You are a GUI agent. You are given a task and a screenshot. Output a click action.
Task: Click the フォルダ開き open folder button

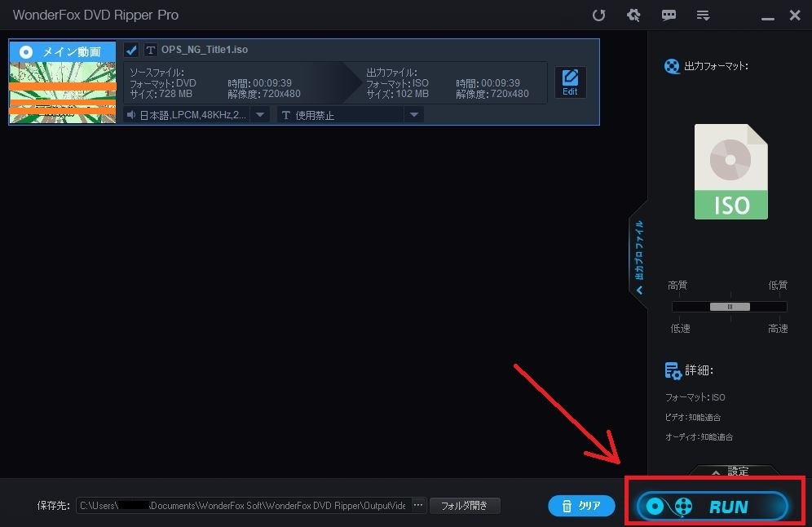click(465, 506)
